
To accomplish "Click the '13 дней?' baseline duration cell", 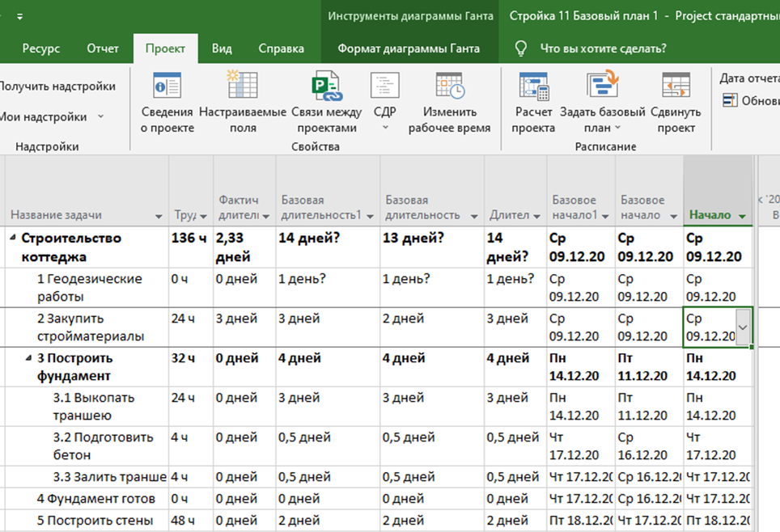I will [432, 247].
